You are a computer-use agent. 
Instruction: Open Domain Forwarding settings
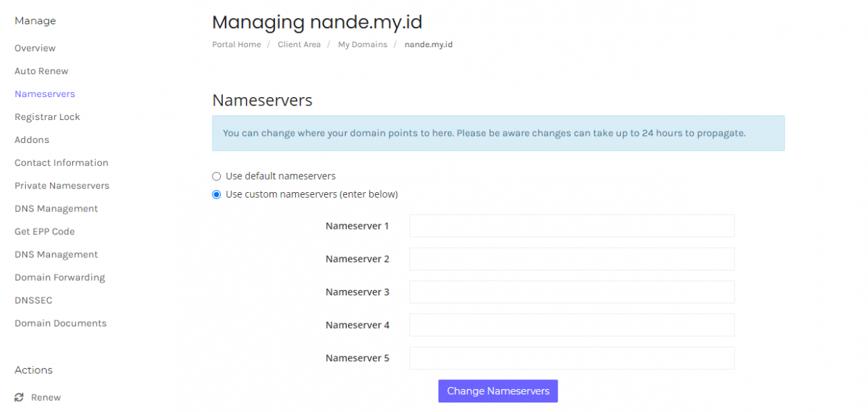click(x=60, y=277)
